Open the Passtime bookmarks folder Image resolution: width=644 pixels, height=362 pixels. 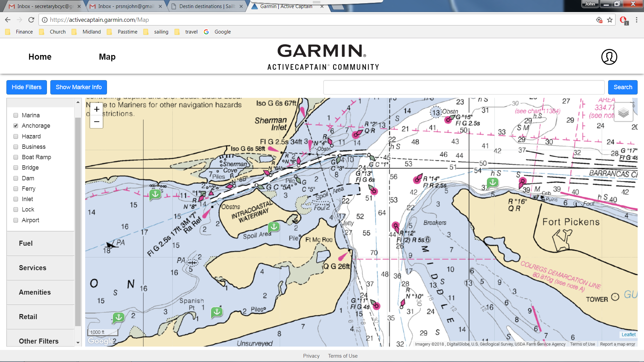122,32
